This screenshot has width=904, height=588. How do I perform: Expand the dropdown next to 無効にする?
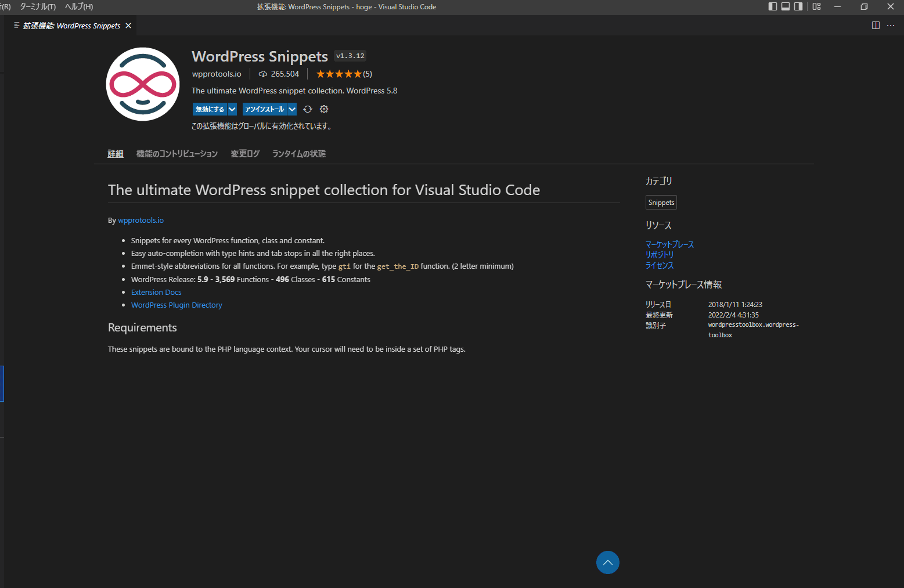click(232, 109)
